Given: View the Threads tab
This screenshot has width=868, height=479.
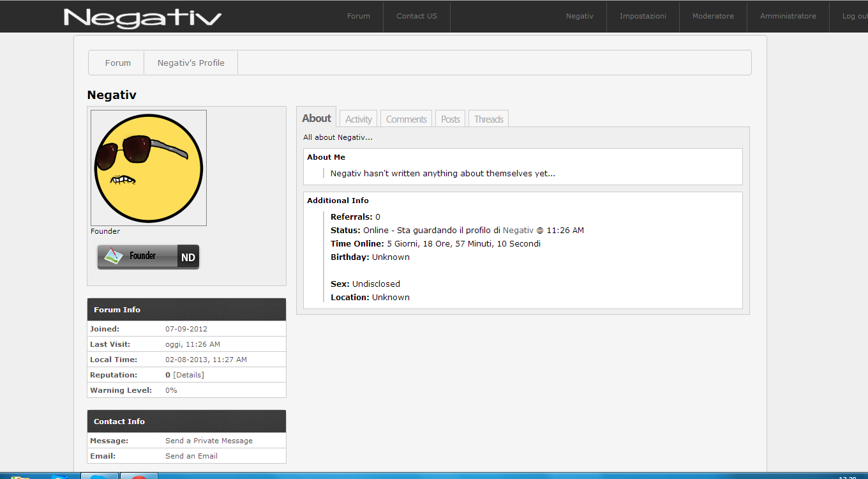Looking at the screenshot, I should coord(489,119).
